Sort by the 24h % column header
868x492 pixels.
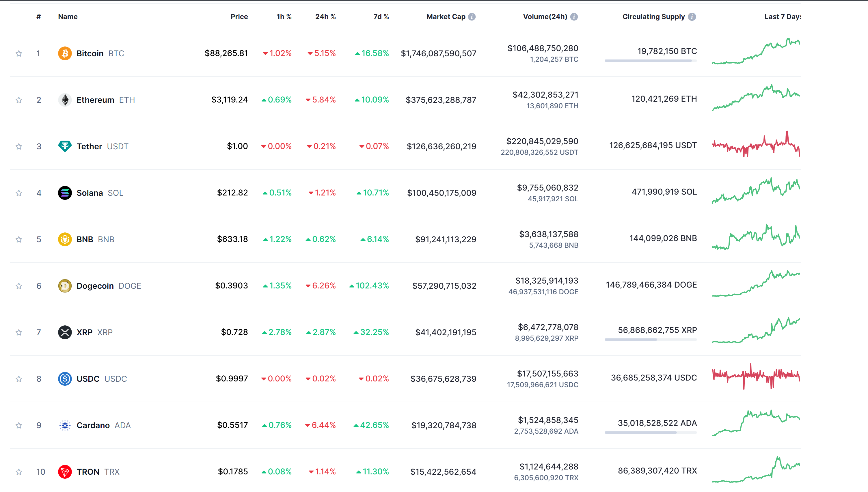(x=325, y=17)
